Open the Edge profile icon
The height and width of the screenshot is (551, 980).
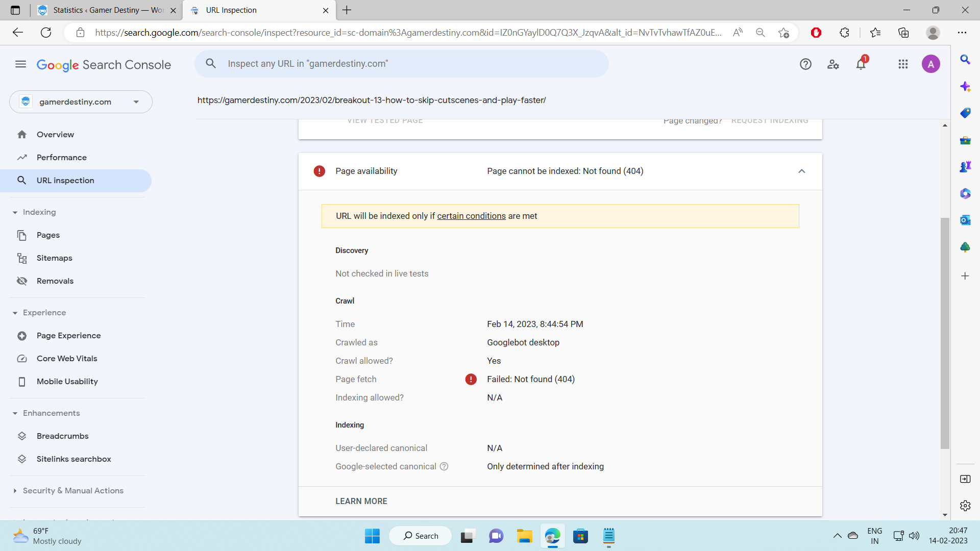tap(933, 33)
